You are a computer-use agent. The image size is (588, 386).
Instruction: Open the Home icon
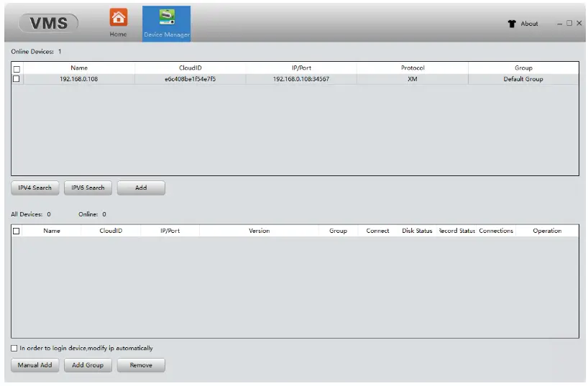(118, 17)
